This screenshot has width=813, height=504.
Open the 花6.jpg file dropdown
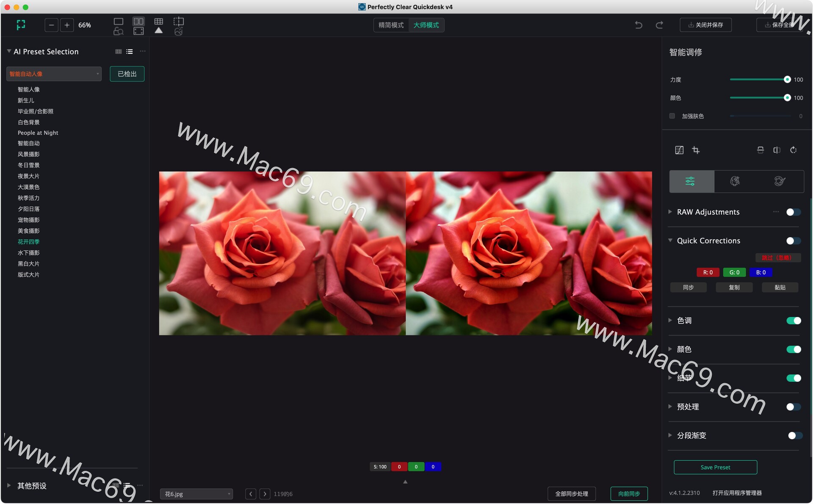(x=196, y=494)
